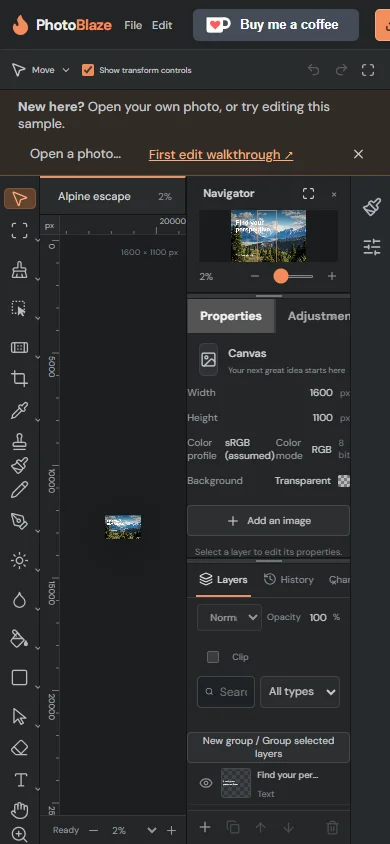Click Navigator zoom in plus
Image resolution: width=390 pixels, height=844 pixels.
pyautogui.click(x=332, y=276)
